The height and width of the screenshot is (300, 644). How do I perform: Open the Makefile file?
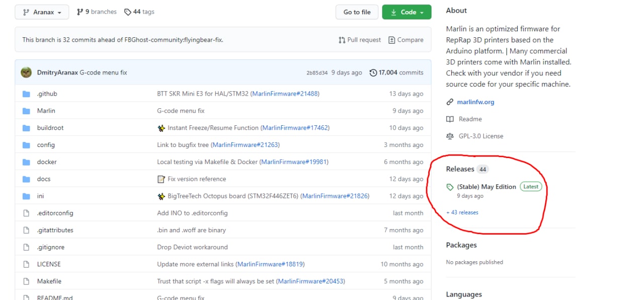(49, 281)
